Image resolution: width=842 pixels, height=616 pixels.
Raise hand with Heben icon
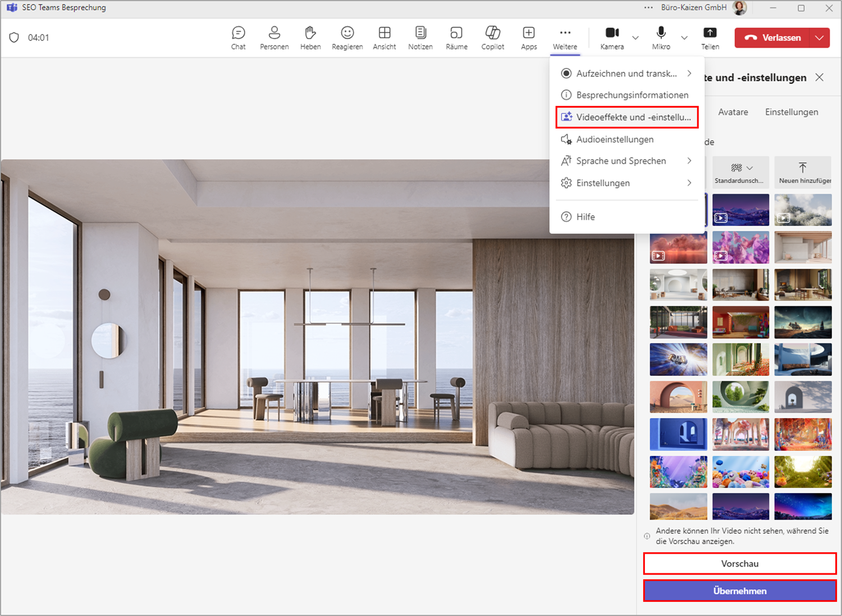click(310, 38)
